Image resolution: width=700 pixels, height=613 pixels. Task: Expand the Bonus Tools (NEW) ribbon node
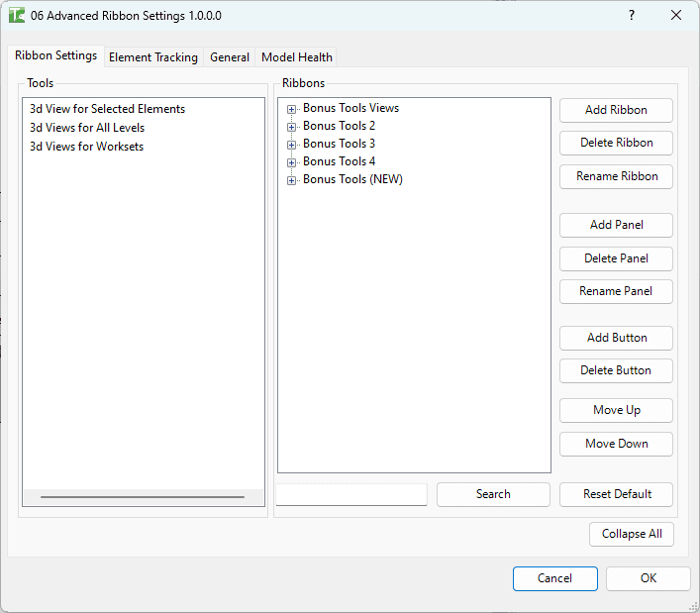(x=291, y=180)
